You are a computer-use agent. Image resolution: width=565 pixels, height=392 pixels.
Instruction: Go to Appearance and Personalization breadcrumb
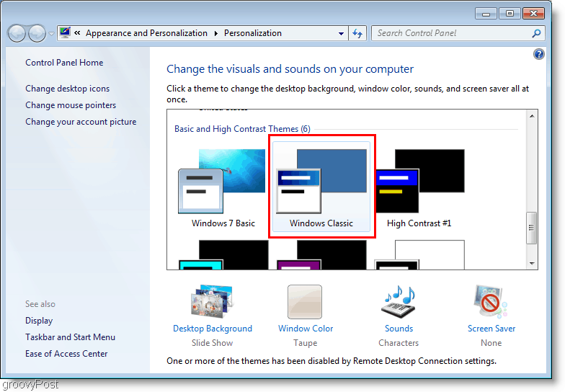tap(146, 33)
